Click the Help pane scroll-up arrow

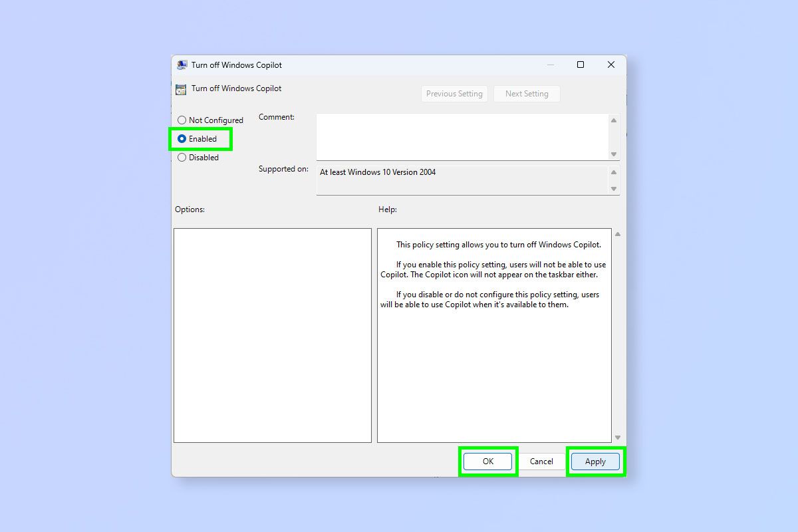[x=617, y=233]
